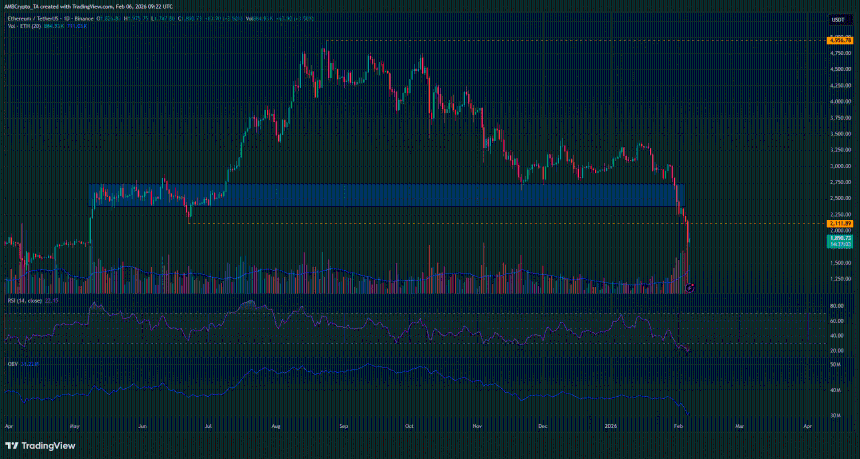Click the 3,750.00 price axis label
Image resolution: width=860 pixels, height=459 pixels.
(839, 117)
